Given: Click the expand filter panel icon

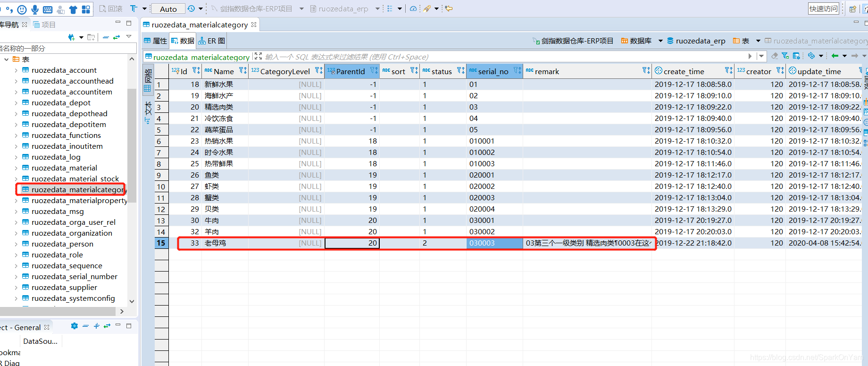Looking at the screenshot, I should pos(258,56).
